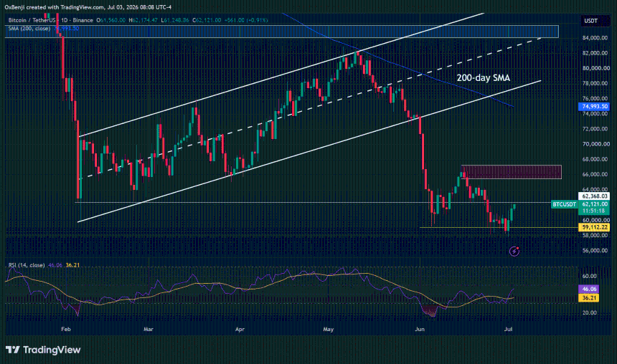617x364 pixels.
Task: Click the Jun label on time axis
Action: [420, 329]
